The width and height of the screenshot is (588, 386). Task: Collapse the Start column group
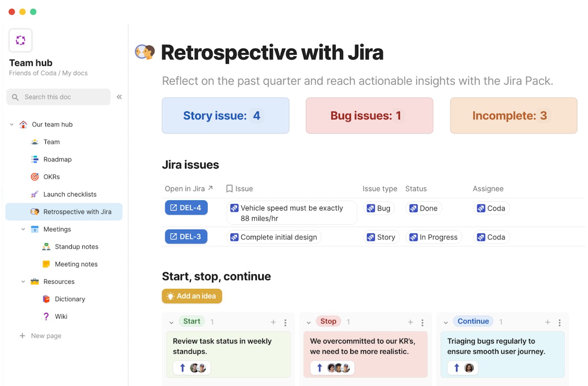click(x=171, y=323)
